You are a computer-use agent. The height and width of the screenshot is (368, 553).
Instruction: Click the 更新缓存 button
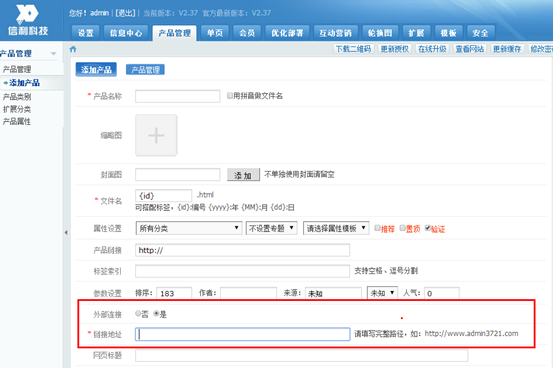507,49
